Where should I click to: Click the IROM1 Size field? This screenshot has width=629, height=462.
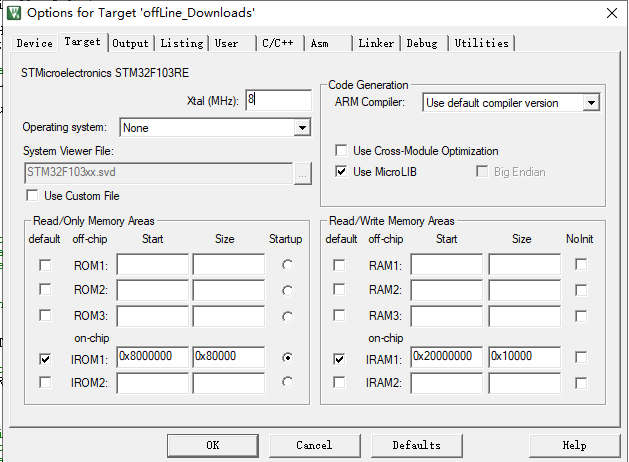(228, 357)
